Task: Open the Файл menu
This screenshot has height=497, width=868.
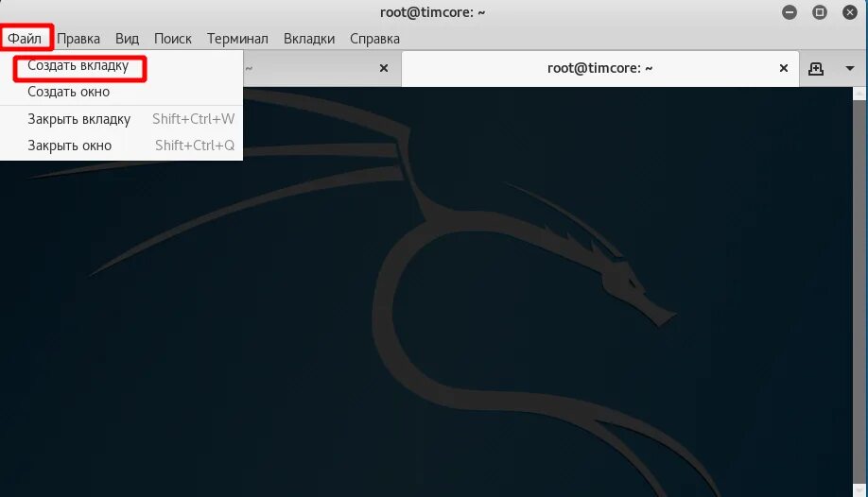Action: pos(25,39)
